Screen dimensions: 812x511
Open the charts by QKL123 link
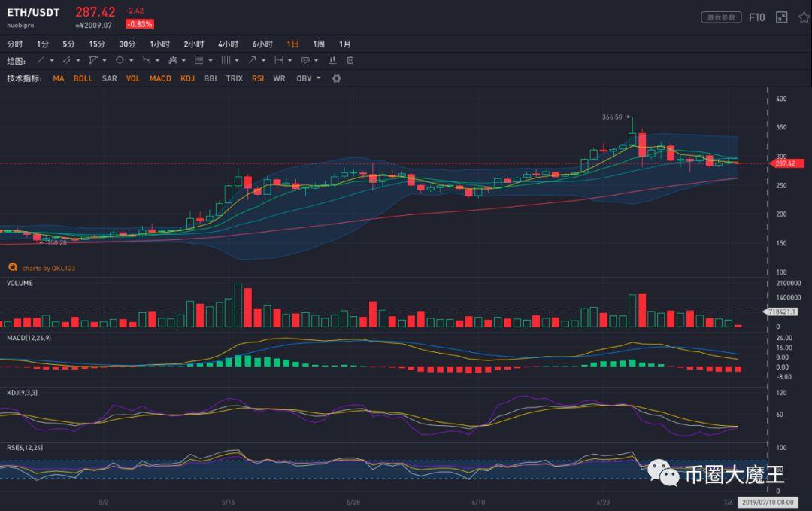[49, 268]
